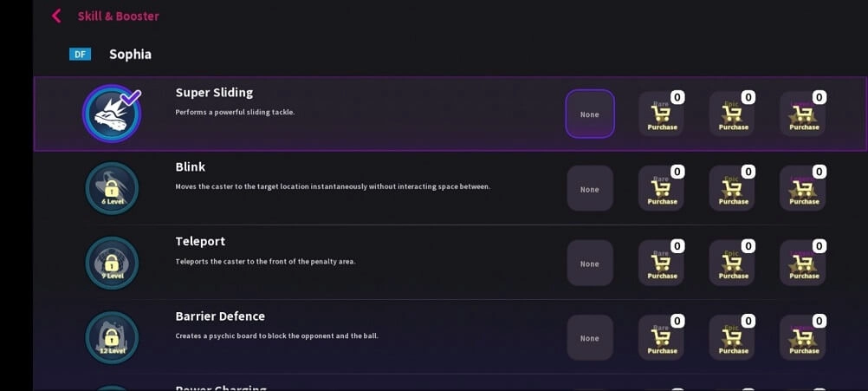Screen dimensions: 868x391
Task: Purchase Rare booster for Blink
Action: [x=662, y=189]
